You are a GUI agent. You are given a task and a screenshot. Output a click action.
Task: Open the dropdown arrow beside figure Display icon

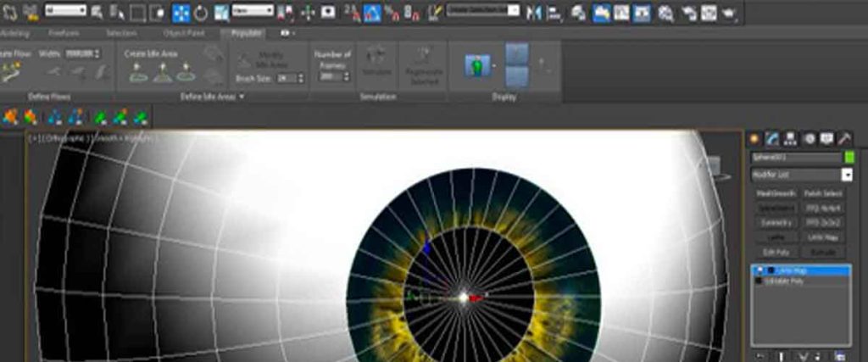(x=494, y=66)
